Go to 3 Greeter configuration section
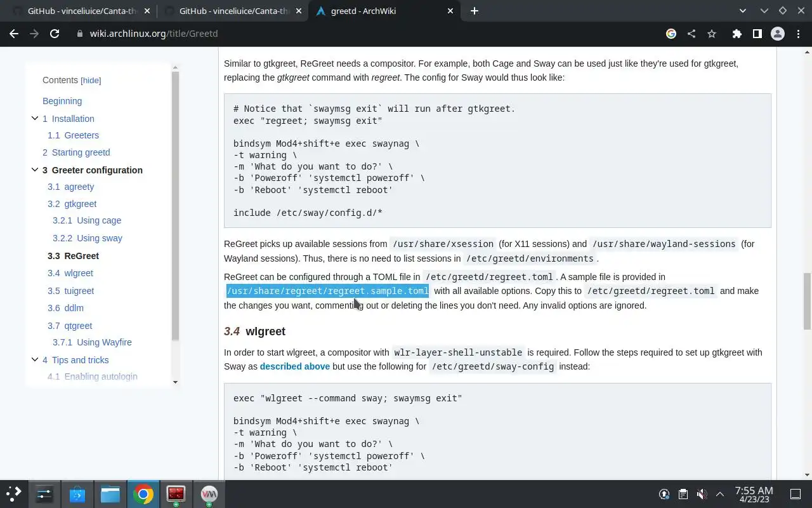 pyautogui.click(x=93, y=170)
